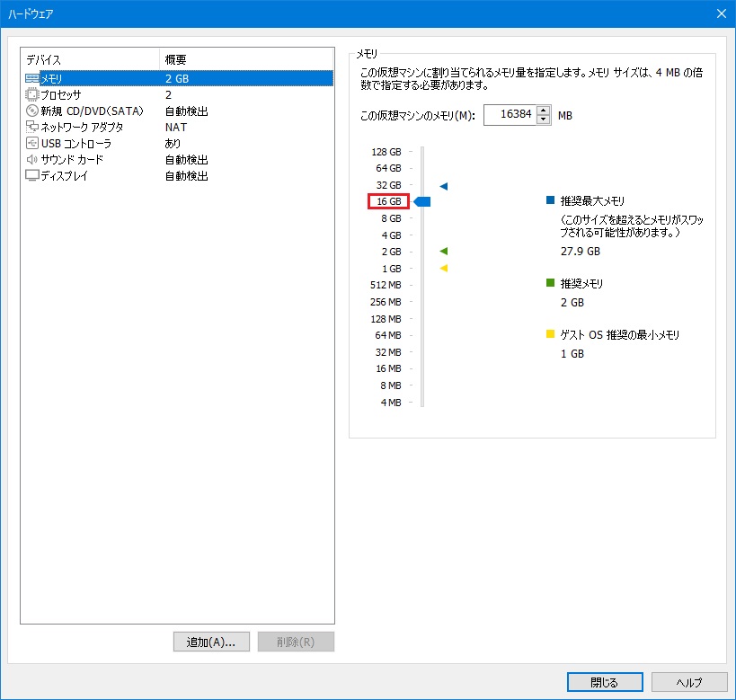Click the 2 GB memory summary value

coord(177,78)
